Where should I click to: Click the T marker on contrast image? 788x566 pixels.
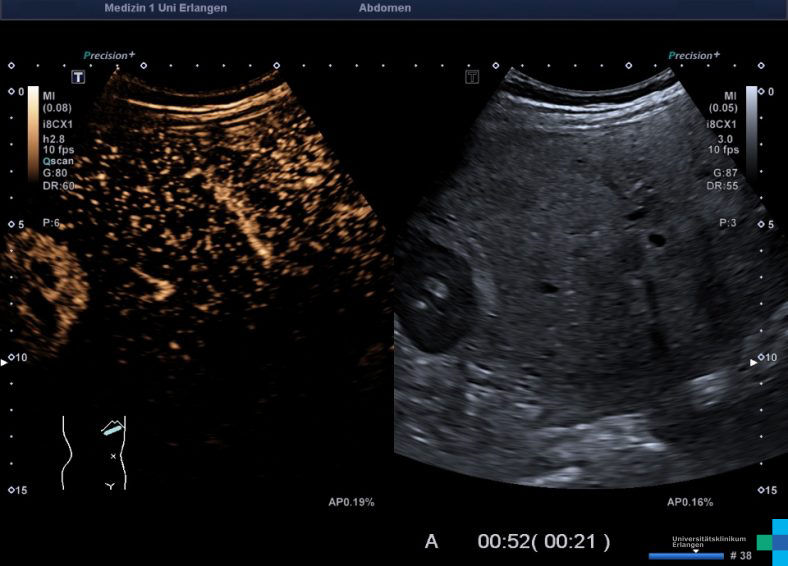click(x=77, y=76)
